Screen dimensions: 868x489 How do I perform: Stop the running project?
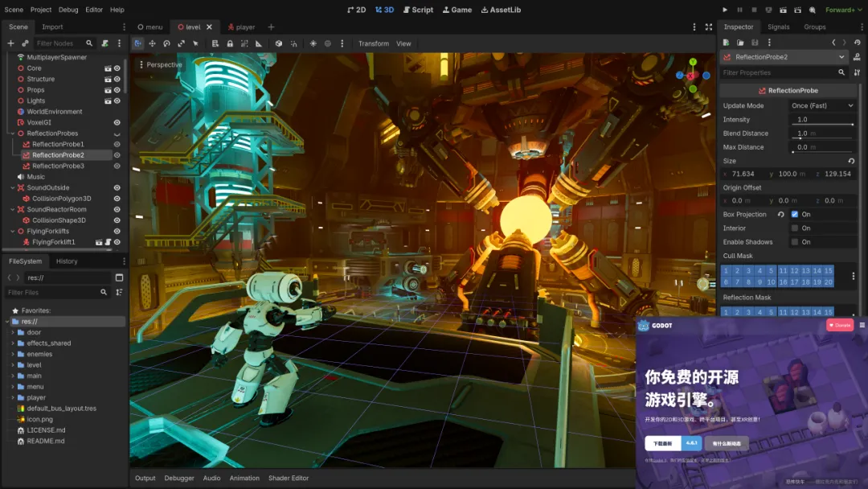coord(754,10)
